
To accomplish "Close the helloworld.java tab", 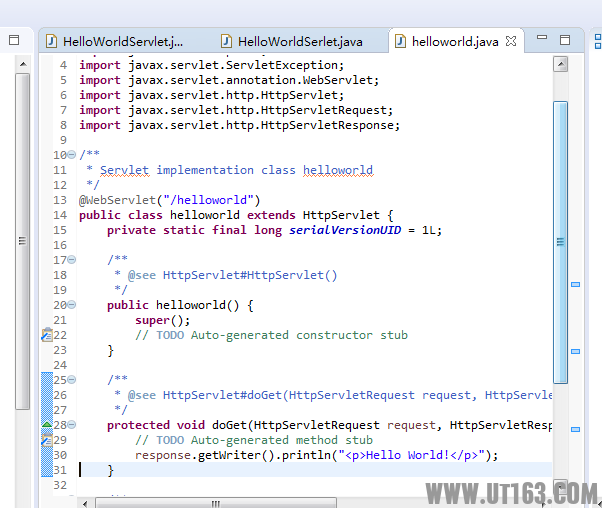I will tap(511, 41).
